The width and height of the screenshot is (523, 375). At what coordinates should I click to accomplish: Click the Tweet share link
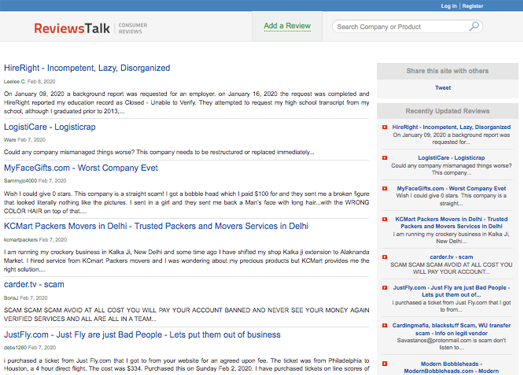[x=443, y=88]
